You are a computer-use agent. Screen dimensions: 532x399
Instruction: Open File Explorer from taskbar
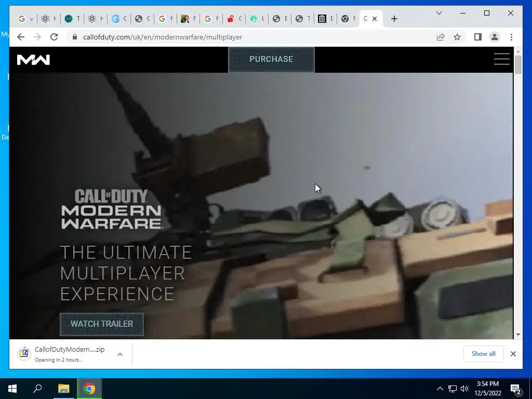coord(63,389)
